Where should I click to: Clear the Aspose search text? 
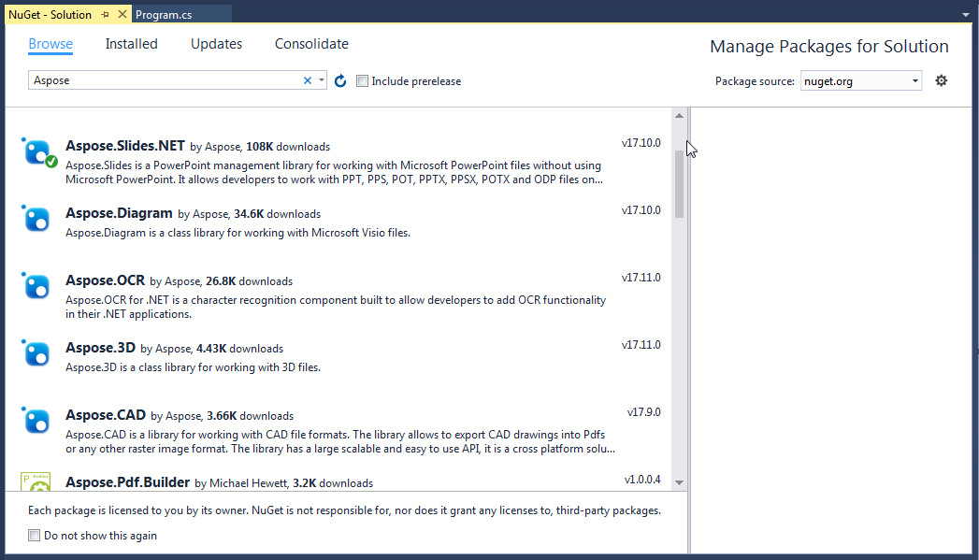coord(308,80)
